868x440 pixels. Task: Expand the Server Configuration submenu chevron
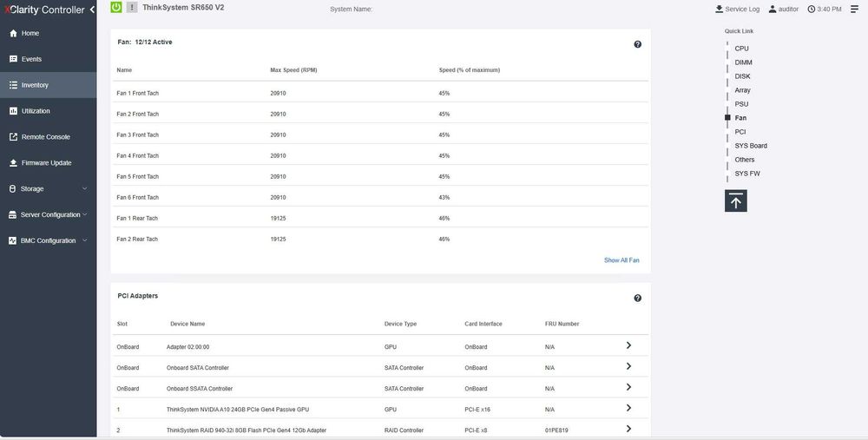pyautogui.click(x=85, y=214)
